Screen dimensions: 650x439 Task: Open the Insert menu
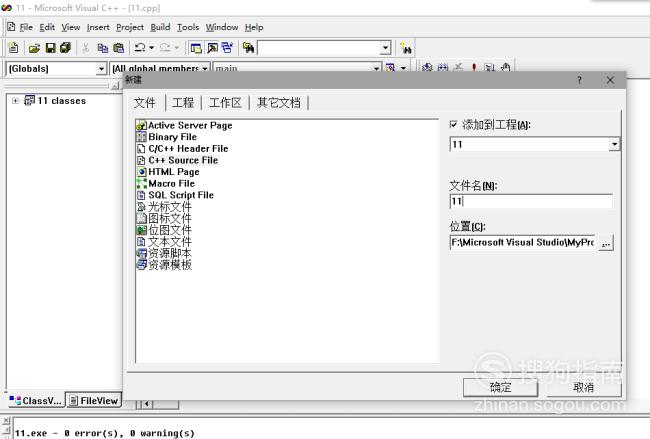[98, 27]
